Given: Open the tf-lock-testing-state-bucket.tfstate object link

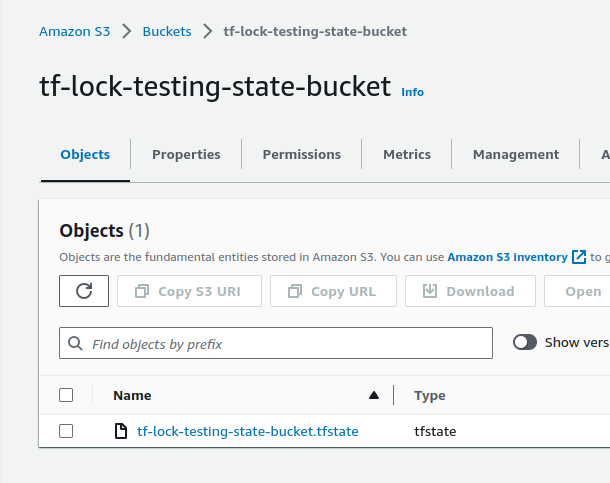Looking at the screenshot, I should pyautogui.click(x=248, y=431).
